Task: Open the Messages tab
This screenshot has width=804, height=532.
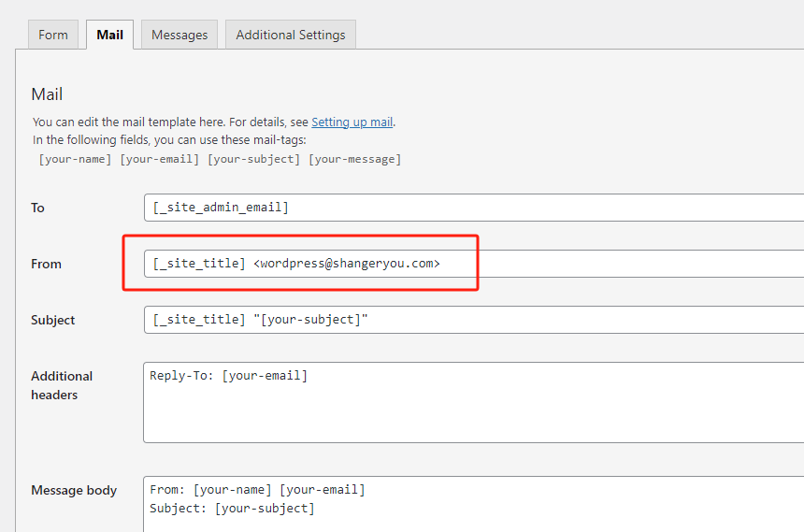Action: (179, 35)
